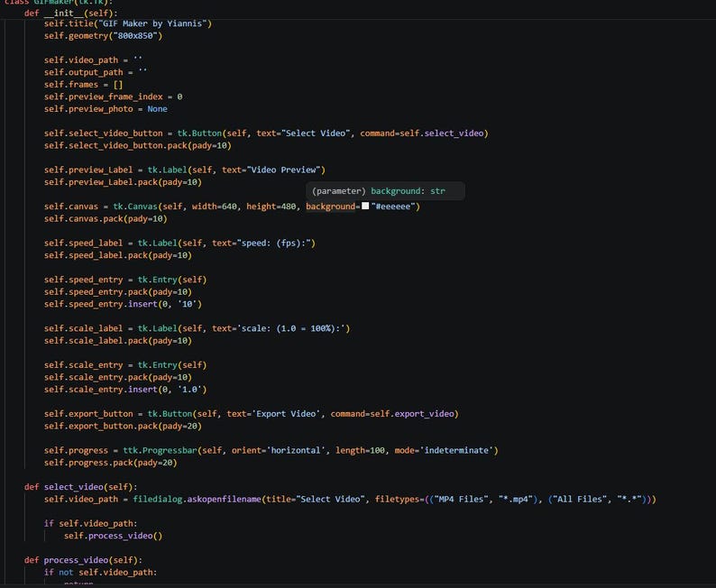Click 'self.title("GIF Maker by Yiannis")' line
The image size is (716, 588).
(x=128, y=23)
